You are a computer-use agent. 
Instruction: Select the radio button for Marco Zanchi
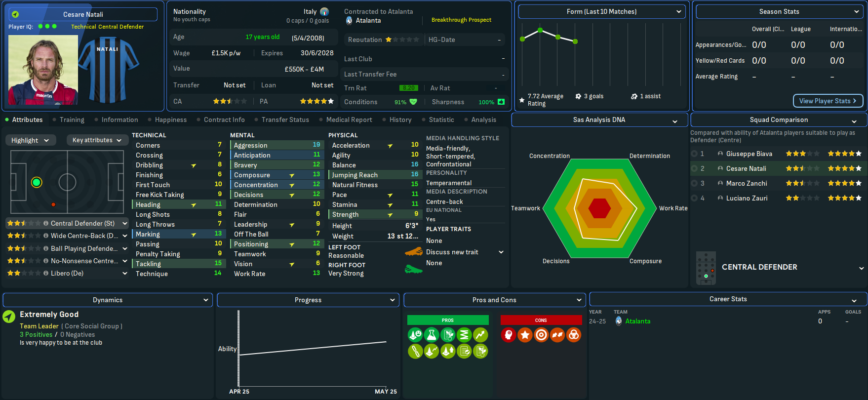[695, 183]
